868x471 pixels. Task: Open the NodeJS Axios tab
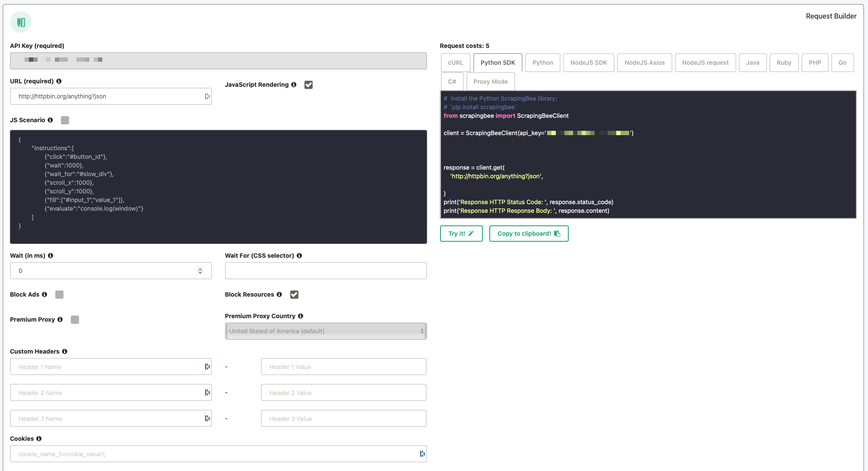pyautogui.click(x=644, y=63)
